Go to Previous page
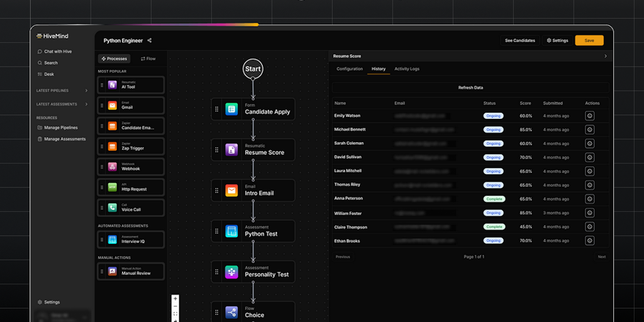 (x=343, y=257)
